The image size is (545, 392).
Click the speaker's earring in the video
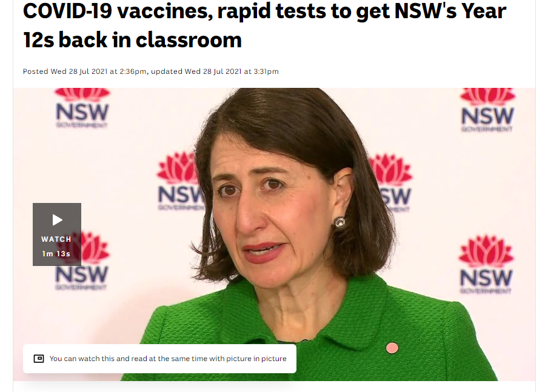coord(339,222)
